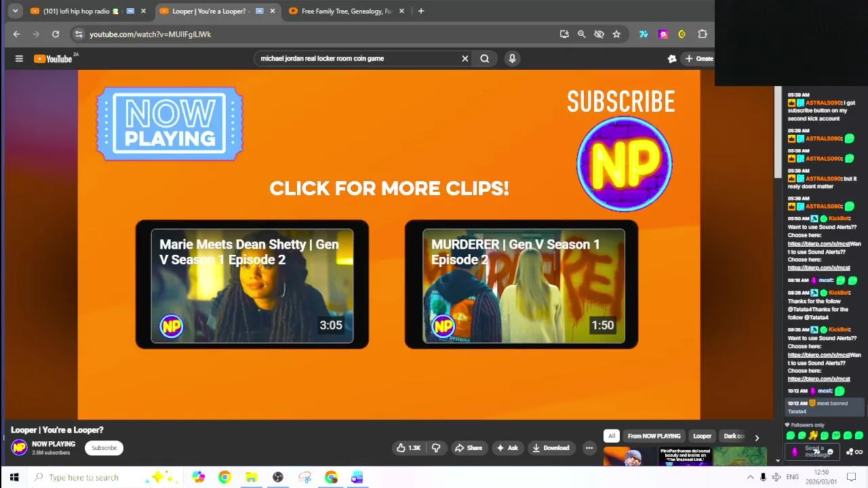Open the Windows Start menu
868x488 pixels.
click(x=14, y=477)
